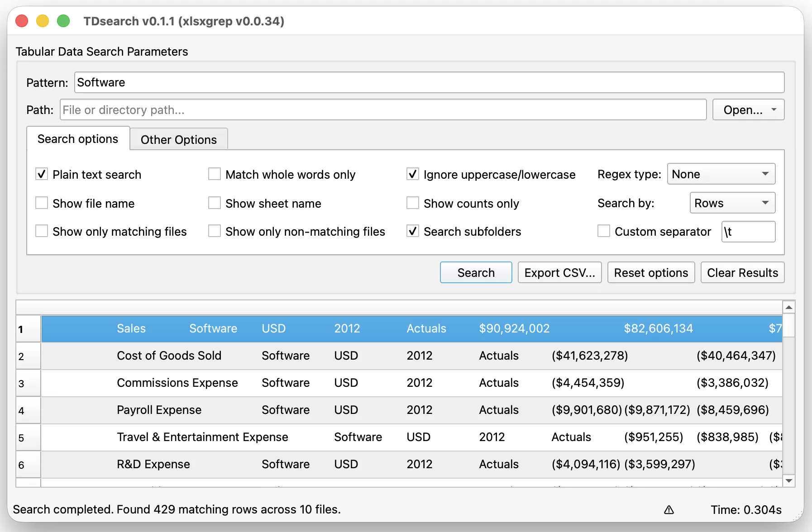
Task: Select result row header 6
Action: click(29, 465)
